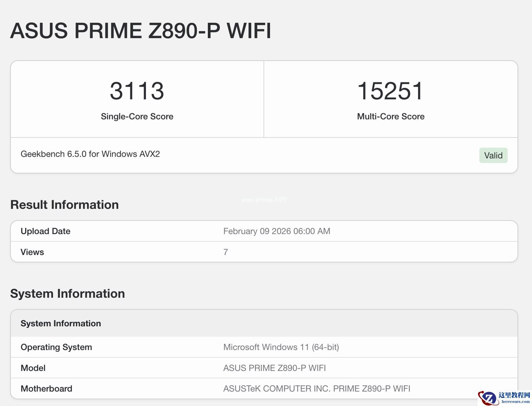Screen dimensions: 532x406
Task: Click the ASUS PRIME Z890-P WIFI page title
Action: click(x=141, y=31)
